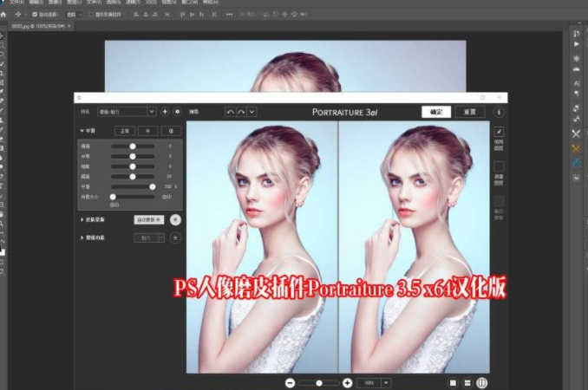Screen dimensions: 588x390
Task: Open the 图像 Image menu
Action: (x=56, y=2)
